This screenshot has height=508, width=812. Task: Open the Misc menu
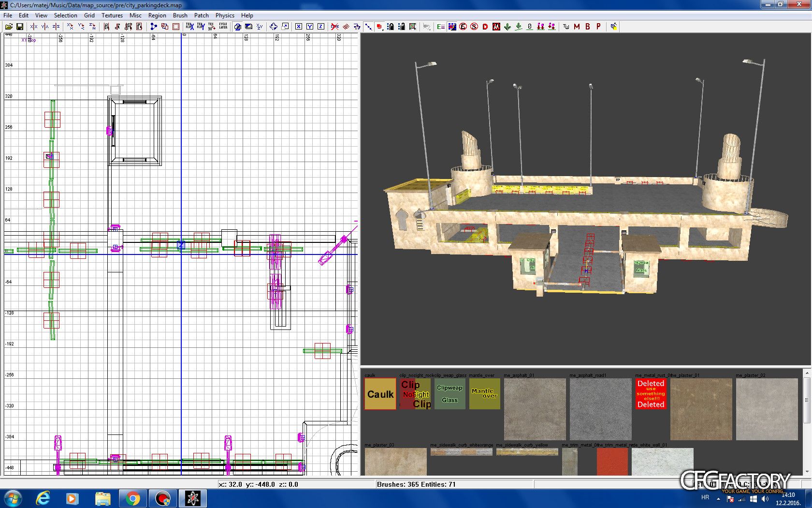point(135,15)
